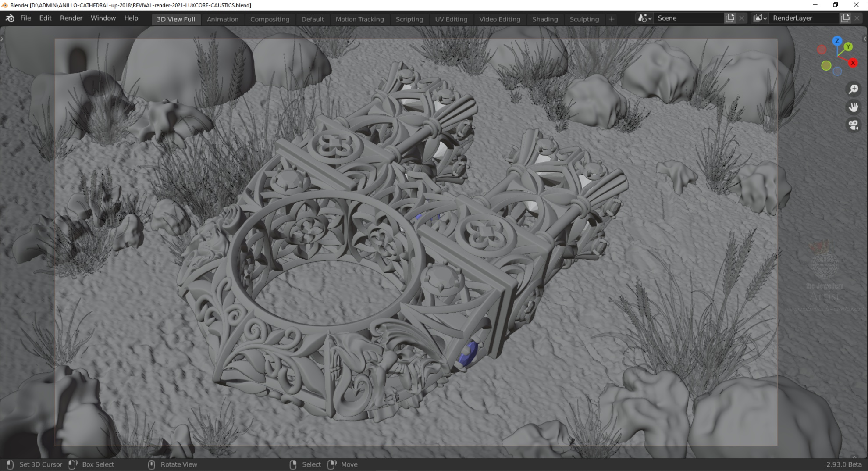Click the blue Z axis gizmo
The height and width of the screenshot is (471, 868).
[x=837, y=41]
